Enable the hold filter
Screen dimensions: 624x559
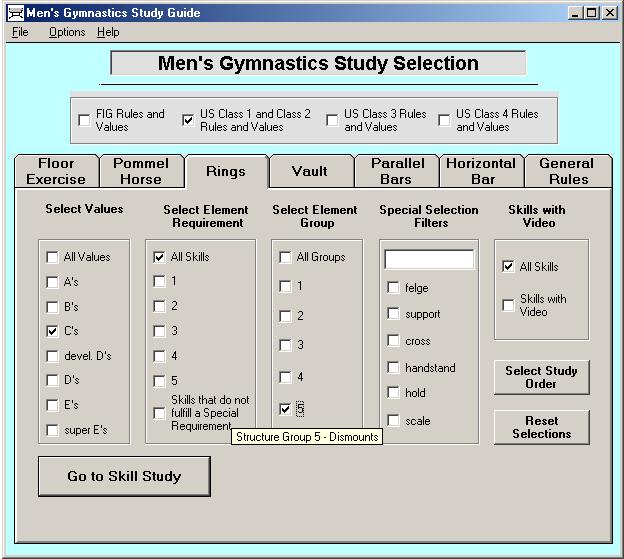coord(393,393)
